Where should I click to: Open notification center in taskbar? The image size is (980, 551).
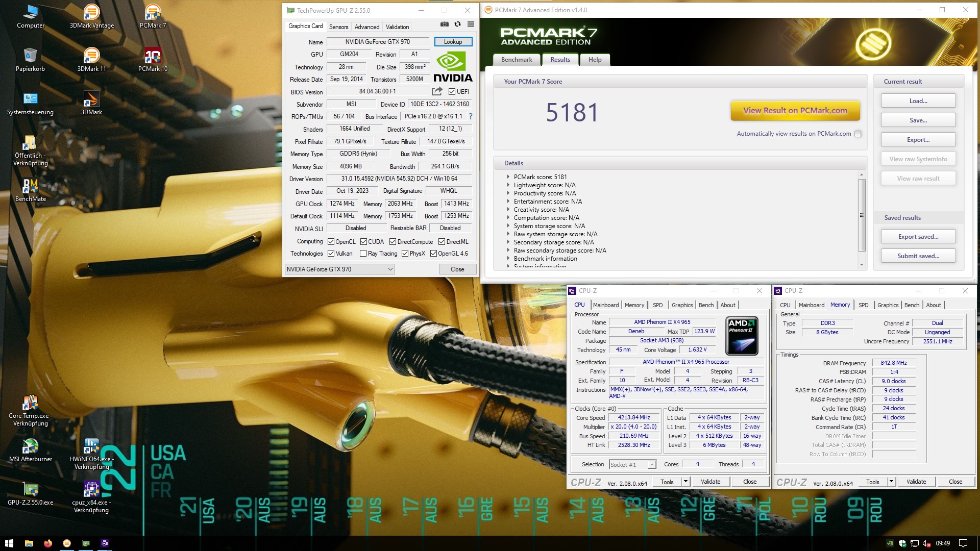963,543
